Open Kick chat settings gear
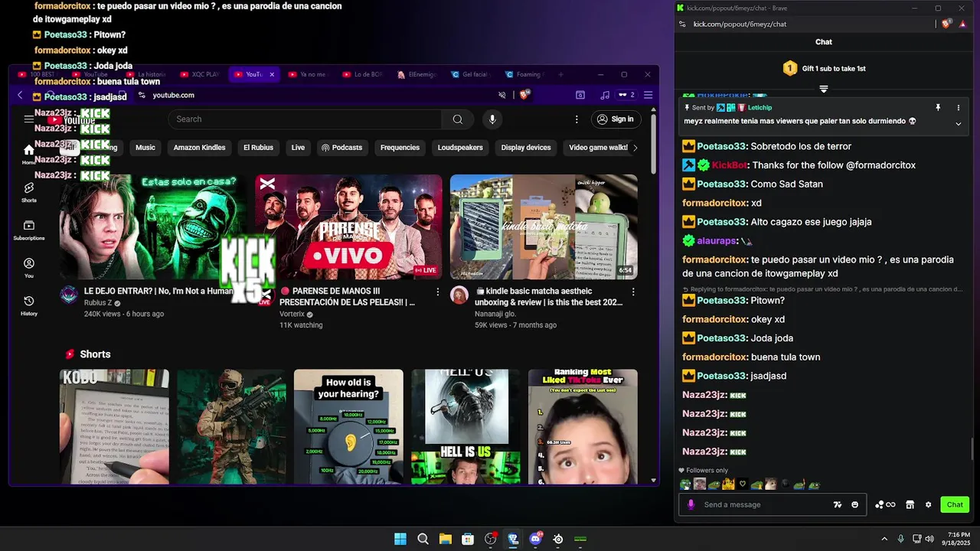 (x=928, y=504)
